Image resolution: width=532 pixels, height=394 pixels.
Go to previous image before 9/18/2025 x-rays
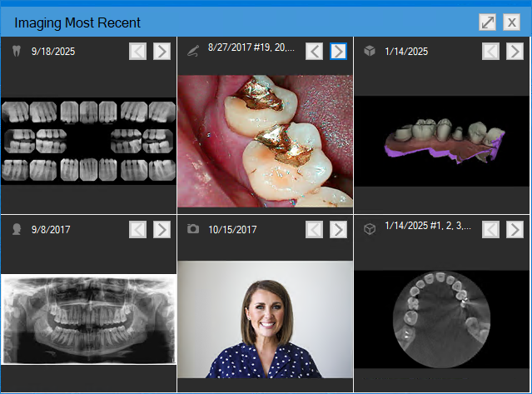coord(137,52)
